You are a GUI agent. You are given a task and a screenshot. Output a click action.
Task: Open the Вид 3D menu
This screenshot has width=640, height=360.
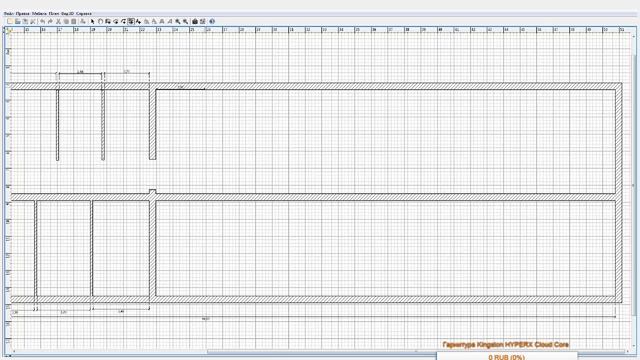pos(68,13)
